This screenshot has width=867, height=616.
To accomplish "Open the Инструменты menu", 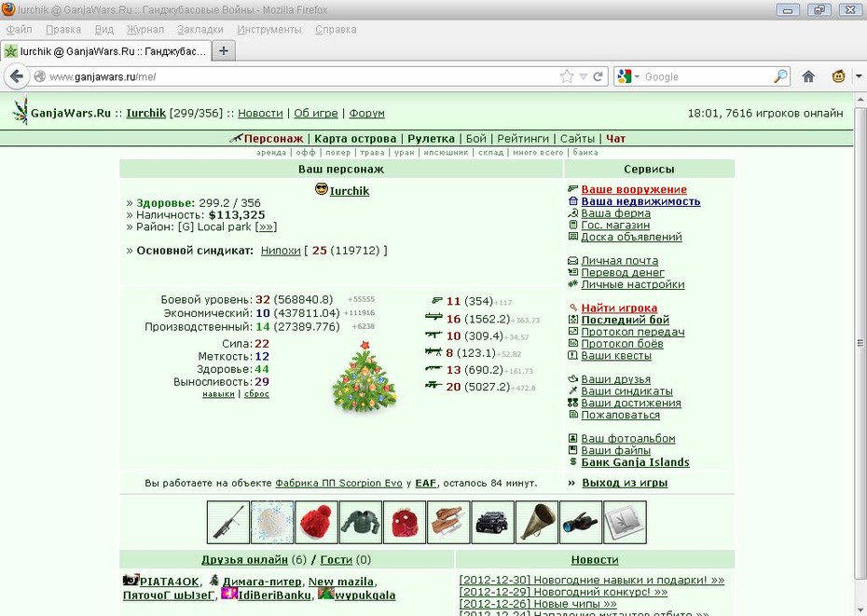I will (x=269, y=29).
